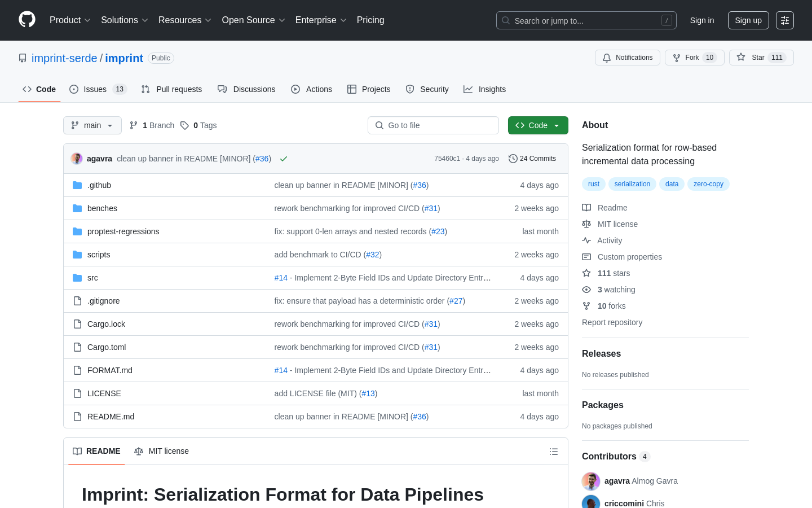Click the Cargo.toml file icon

pyautogui.click(x=77, y=347)
